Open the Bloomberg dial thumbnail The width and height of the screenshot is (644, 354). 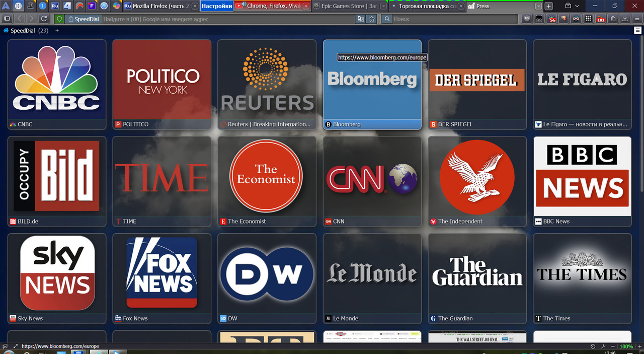click(x=372, y=85)
